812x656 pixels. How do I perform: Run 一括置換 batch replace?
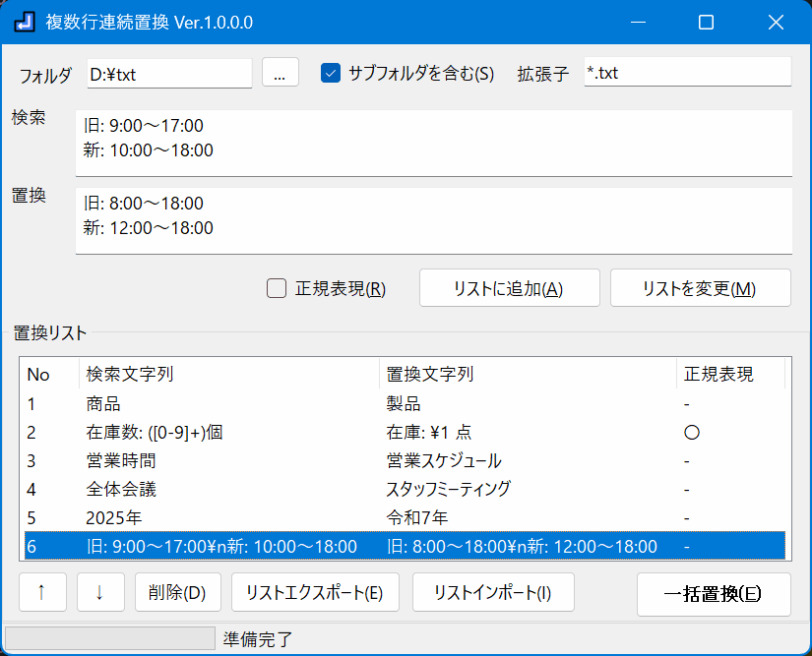coord(713,594)
